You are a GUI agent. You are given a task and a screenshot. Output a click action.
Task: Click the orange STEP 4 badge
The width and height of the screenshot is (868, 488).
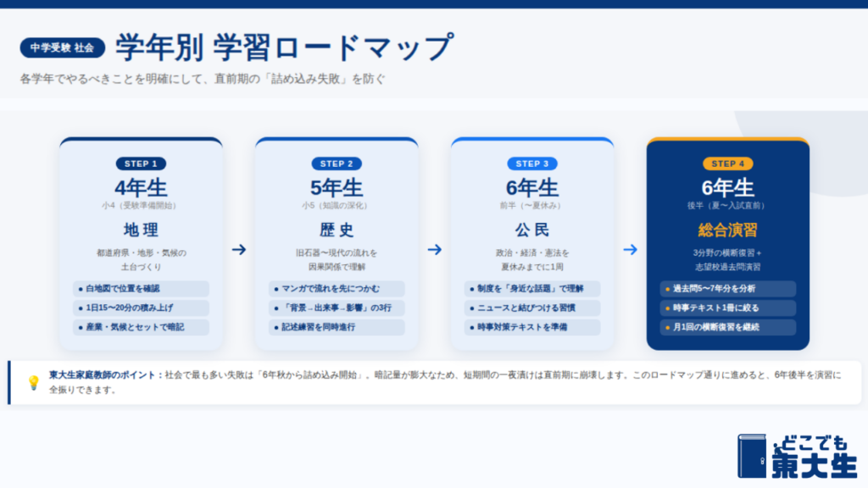728,164
